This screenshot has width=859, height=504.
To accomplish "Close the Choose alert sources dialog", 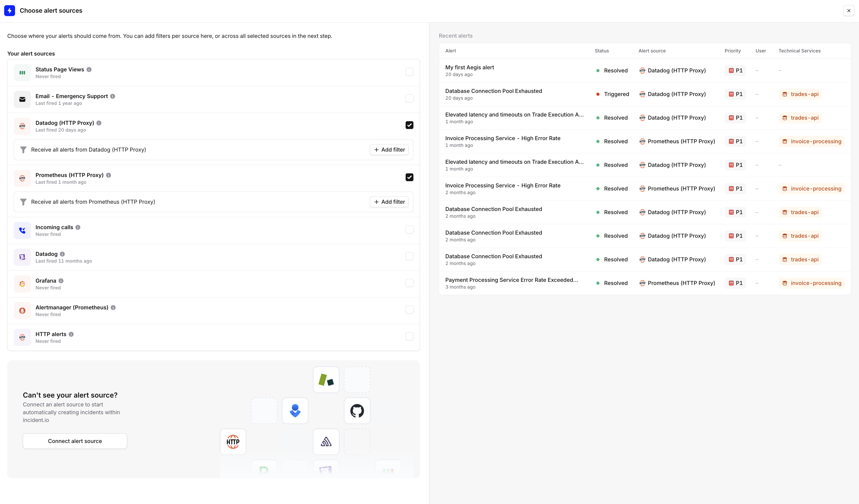I will 849,11.
